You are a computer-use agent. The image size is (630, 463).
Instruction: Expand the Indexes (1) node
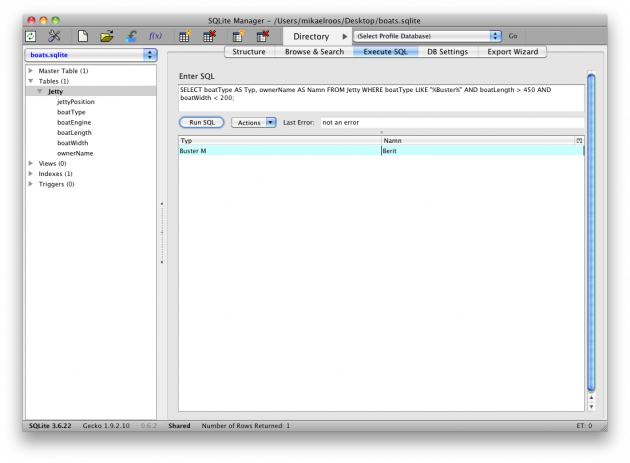31,174
